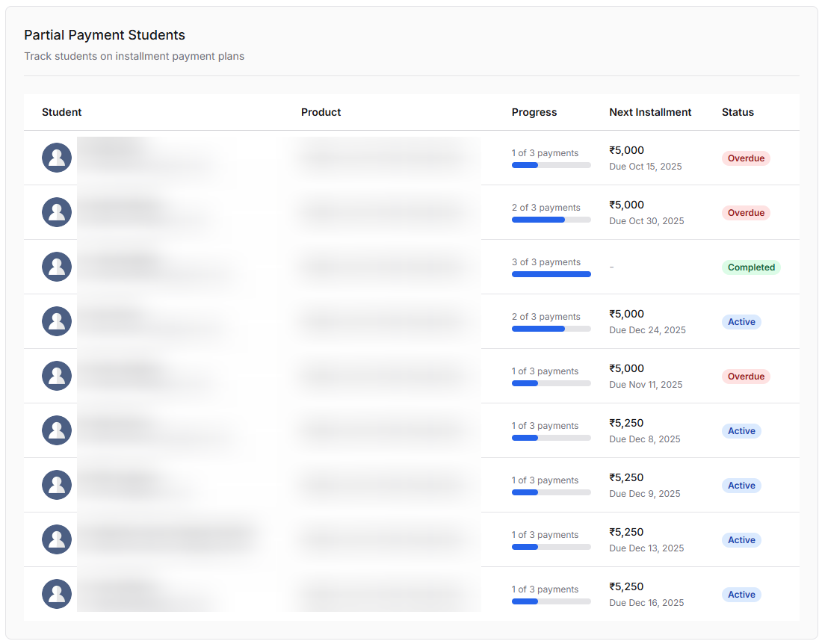Click Active badge for Dec 24 installment

741,322
